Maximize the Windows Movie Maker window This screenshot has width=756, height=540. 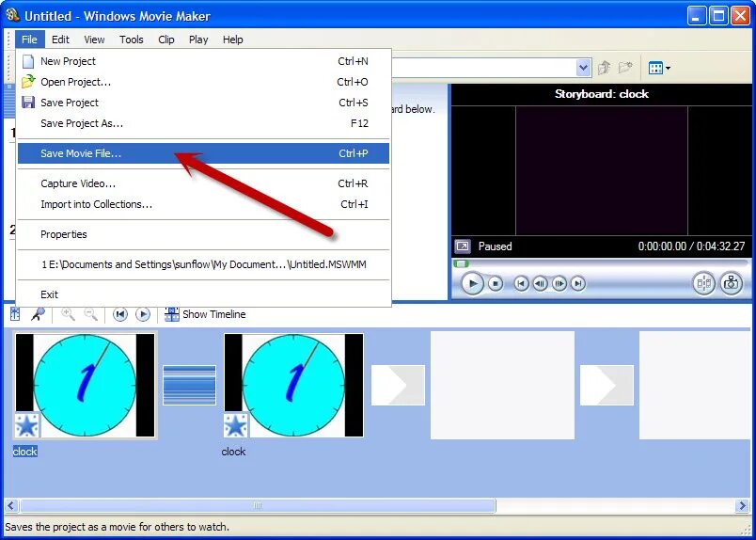(718, 16)
